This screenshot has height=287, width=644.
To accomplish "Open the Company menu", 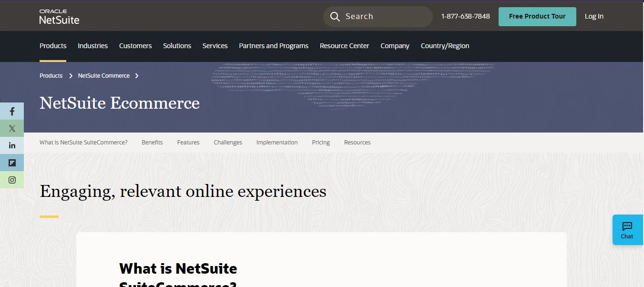I will pyautogui.click(x=395, y=46).
